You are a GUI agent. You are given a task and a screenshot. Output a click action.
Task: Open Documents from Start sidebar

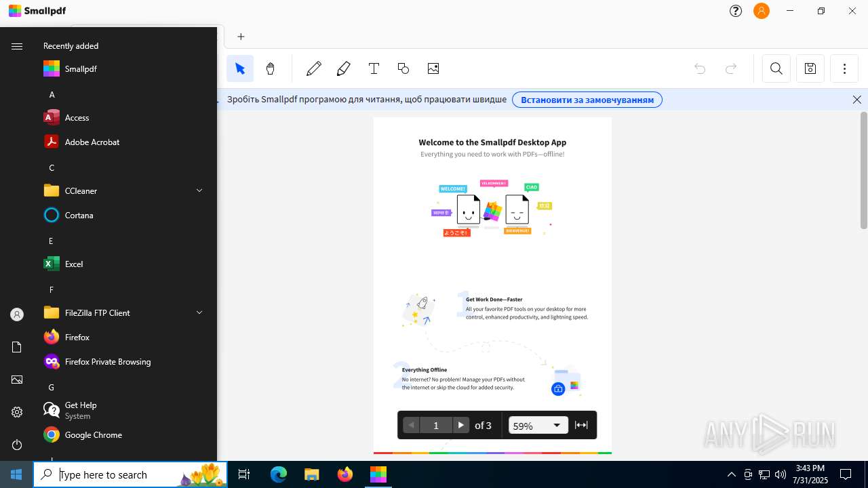tap(17, 347)
